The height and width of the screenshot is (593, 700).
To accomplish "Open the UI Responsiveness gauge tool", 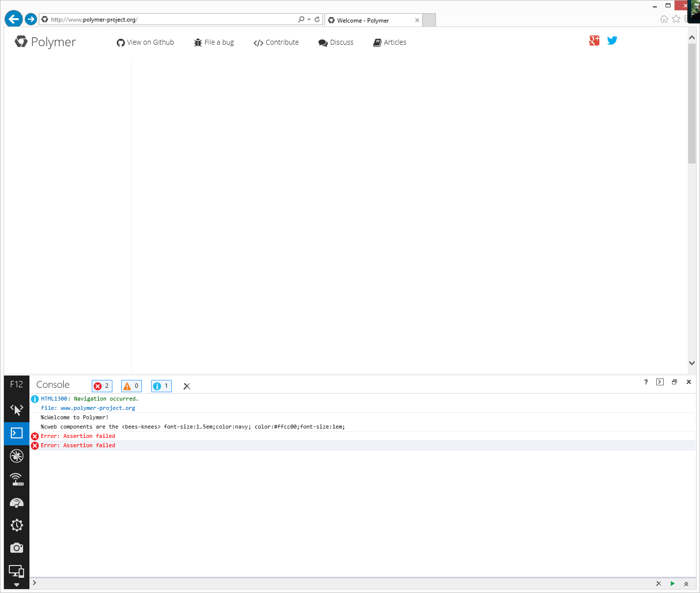I will click(x=17, y=503).
